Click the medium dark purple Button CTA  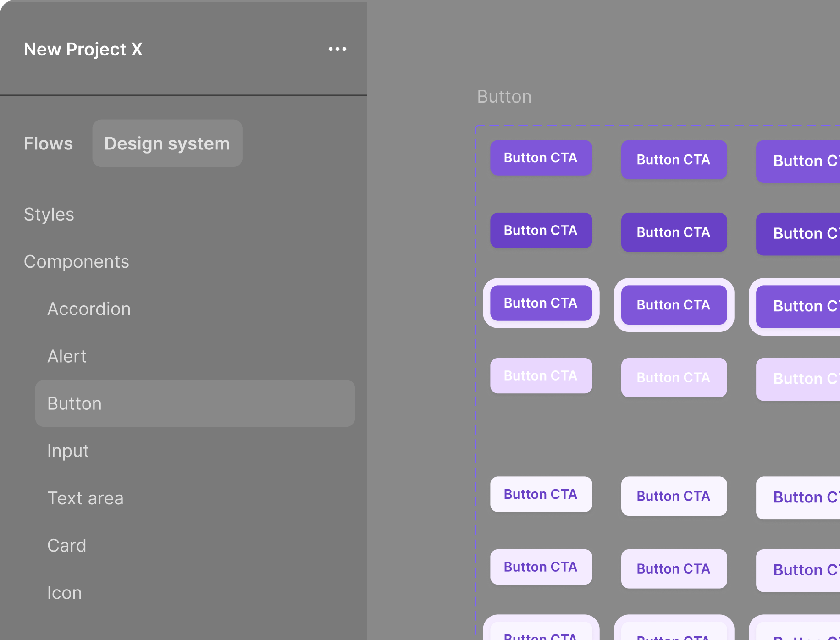[x=674, y=232]
